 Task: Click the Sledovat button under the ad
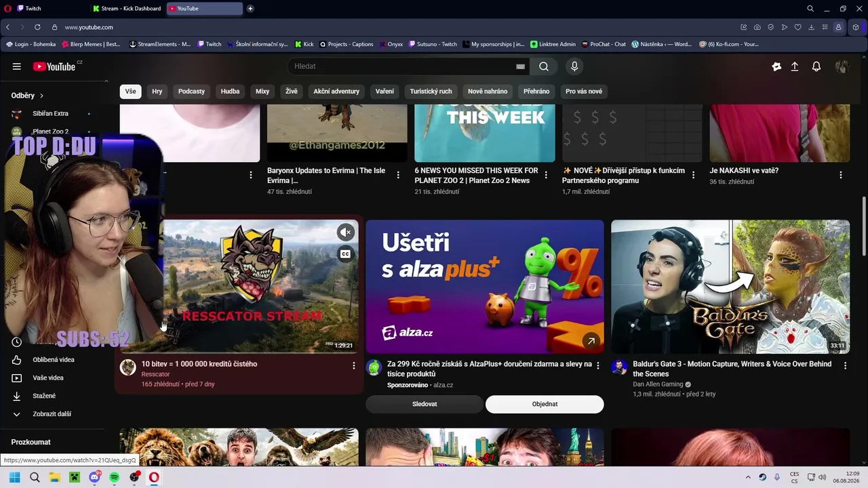coord(425,404)
